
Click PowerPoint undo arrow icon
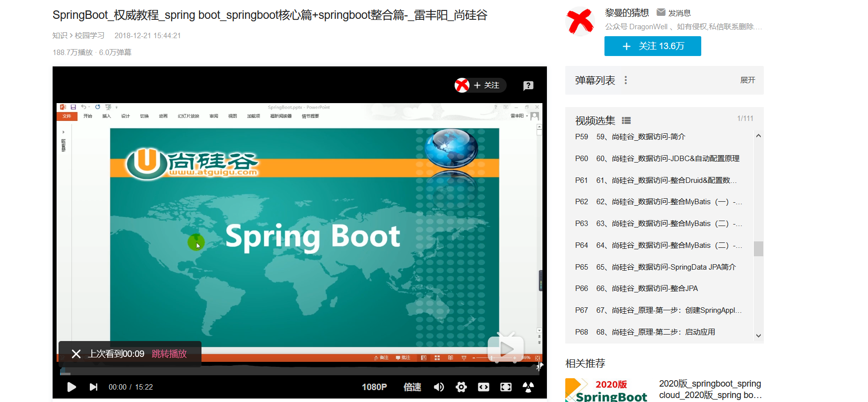point(83,107)
